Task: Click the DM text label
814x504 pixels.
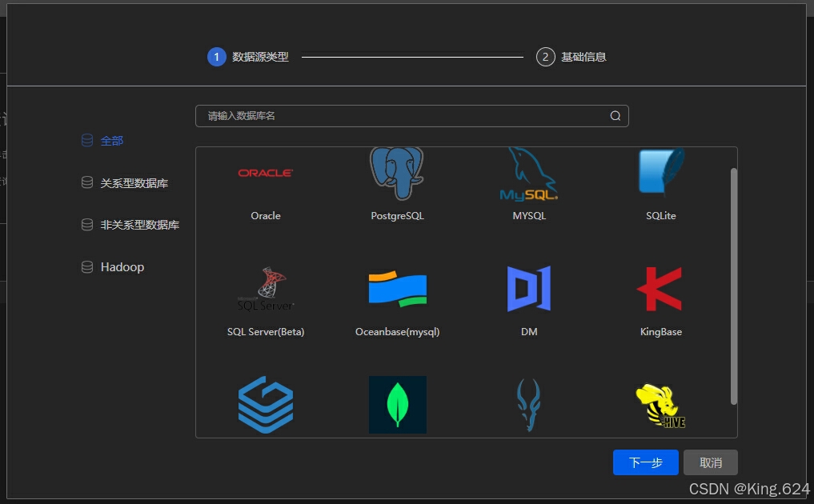Action: click(x=529, y=332)
